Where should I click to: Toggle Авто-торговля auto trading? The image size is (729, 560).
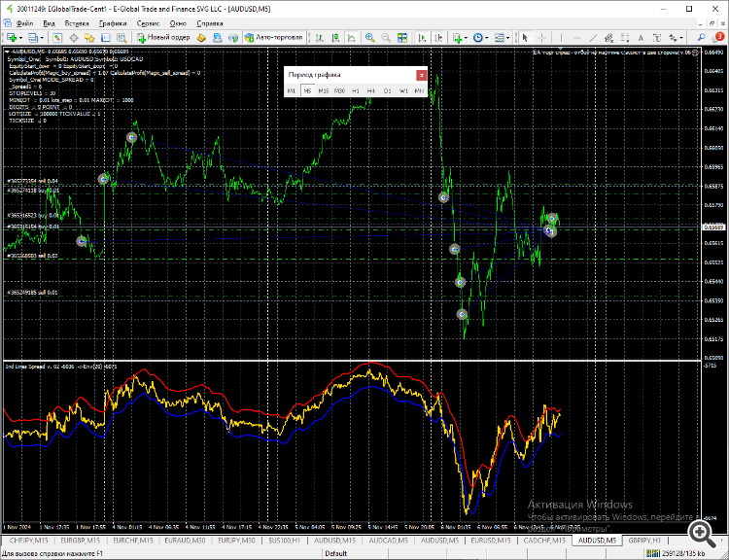(274, 38)
